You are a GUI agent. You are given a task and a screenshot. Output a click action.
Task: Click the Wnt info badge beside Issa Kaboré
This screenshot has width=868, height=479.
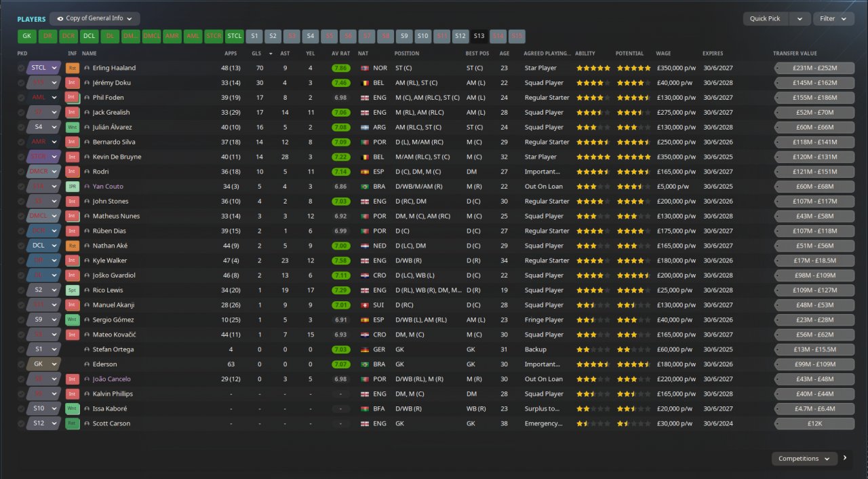(73, 409)
